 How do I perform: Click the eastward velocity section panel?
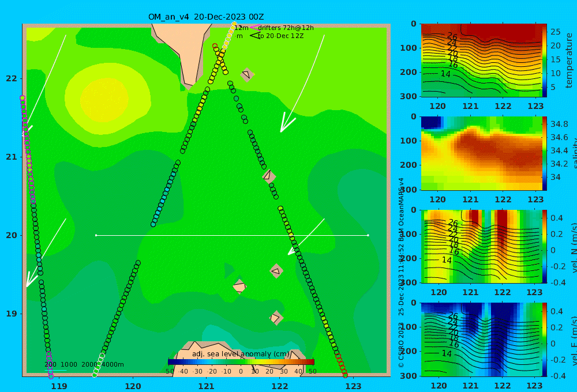[481, 340]
